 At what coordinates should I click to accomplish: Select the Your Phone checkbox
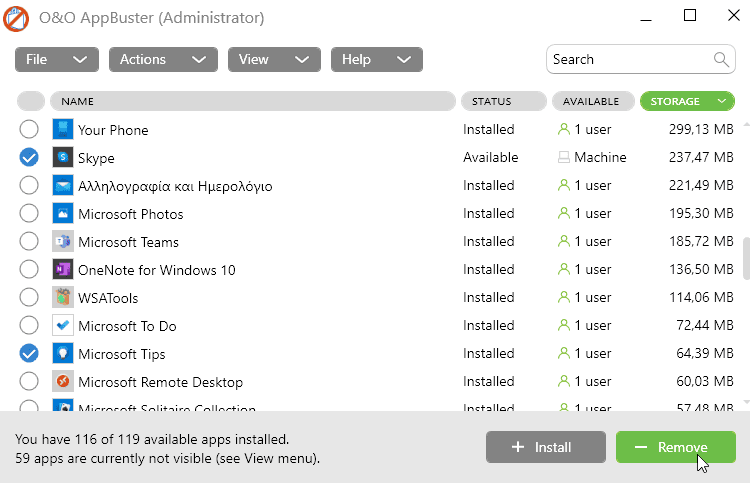[x=29, y=129]
